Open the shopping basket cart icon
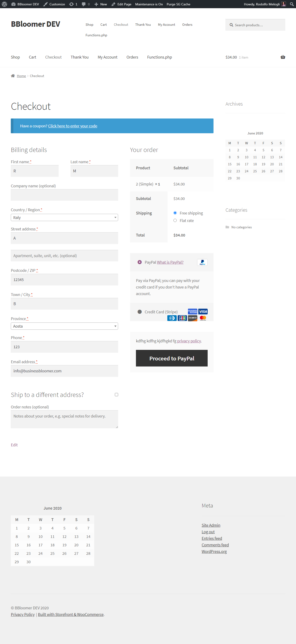This screenshot has height=644, width=296. (x=282, y=57)
